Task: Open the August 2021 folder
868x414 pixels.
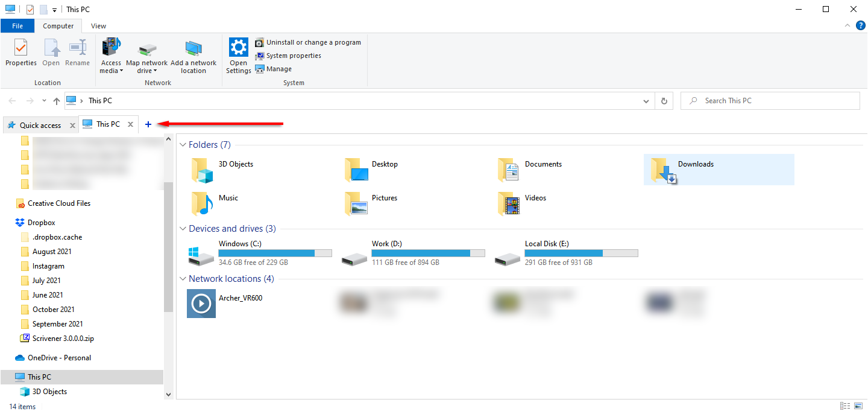Action: [x=52, y=252]
